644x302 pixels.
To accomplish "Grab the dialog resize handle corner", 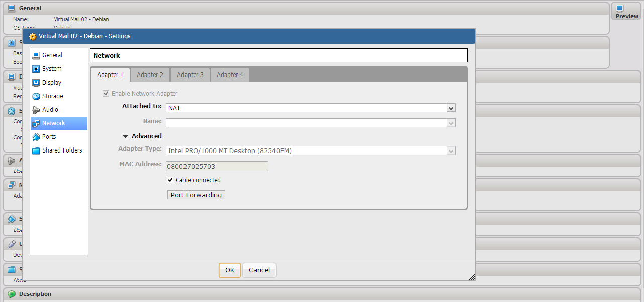I will (472, 277).
